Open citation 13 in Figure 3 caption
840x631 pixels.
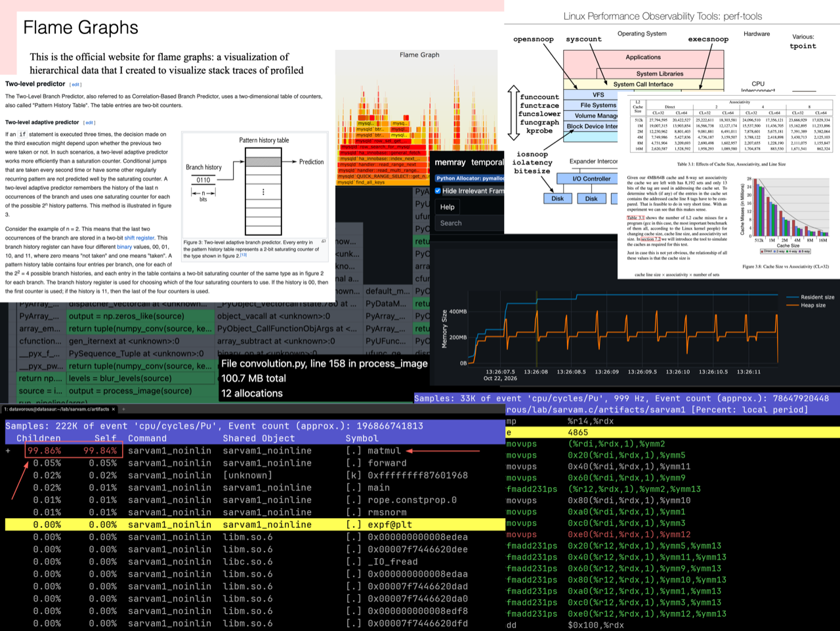[243, 255]
